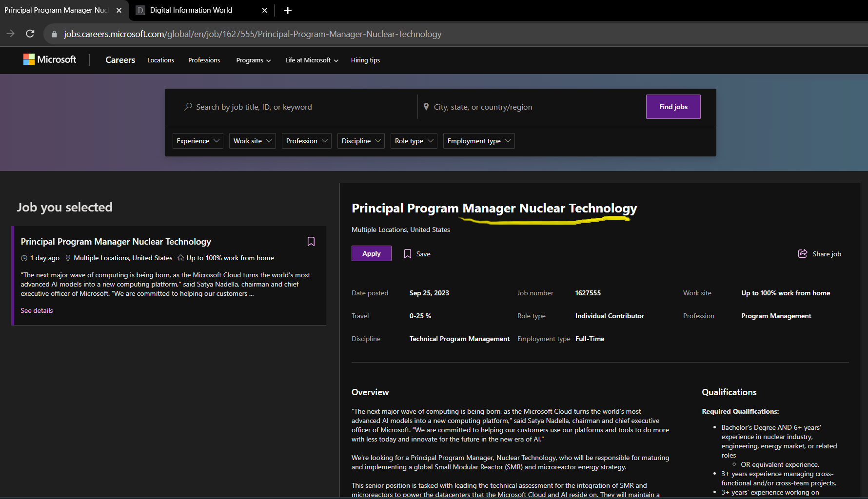Close the Principal Program Manager tab
This screenshot has width=868, height=499.
[119, 10]
